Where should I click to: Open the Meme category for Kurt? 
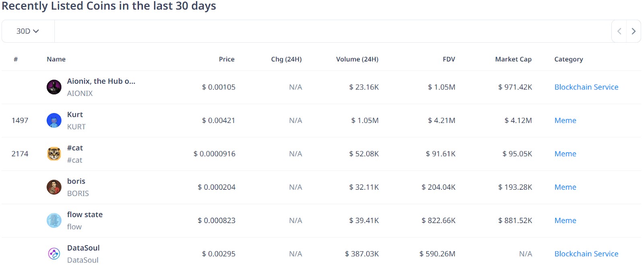565,120
